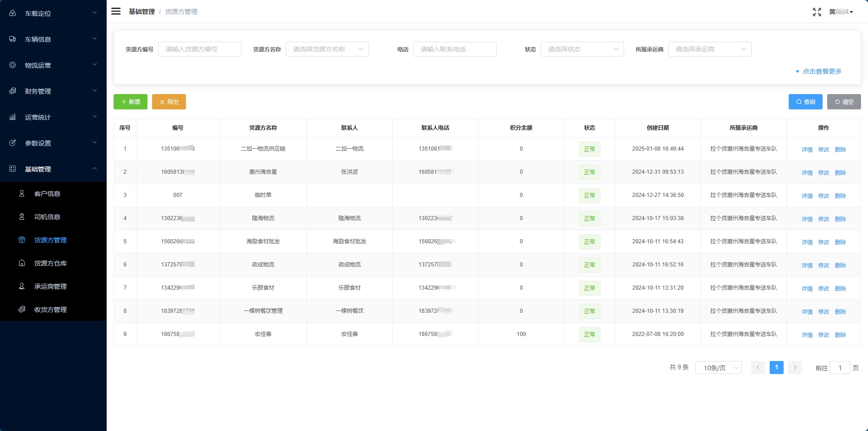Click the 货源方仓库 house icon

click(x=22, y=263)
